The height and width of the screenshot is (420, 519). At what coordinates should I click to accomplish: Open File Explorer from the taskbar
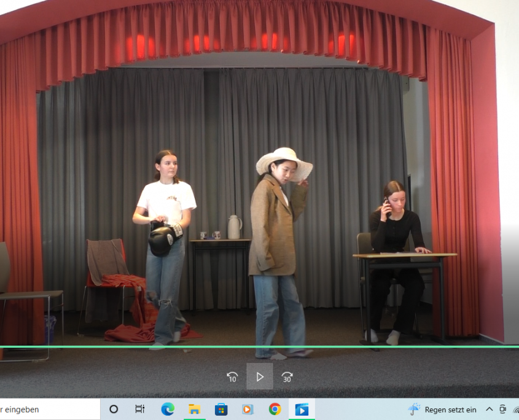(x=194, y=409)
